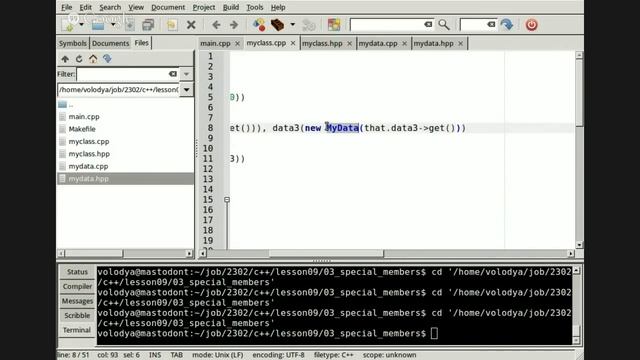This screenshot has width=640, height=360.
Task: Open the Build menu
Action: 231,7
